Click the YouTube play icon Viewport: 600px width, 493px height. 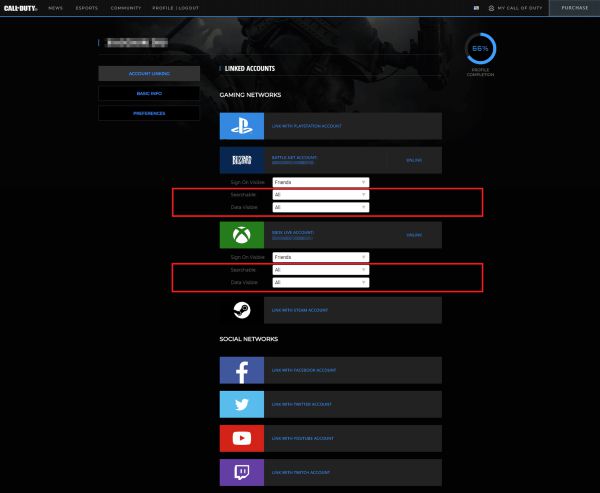[x=242, y=438]
